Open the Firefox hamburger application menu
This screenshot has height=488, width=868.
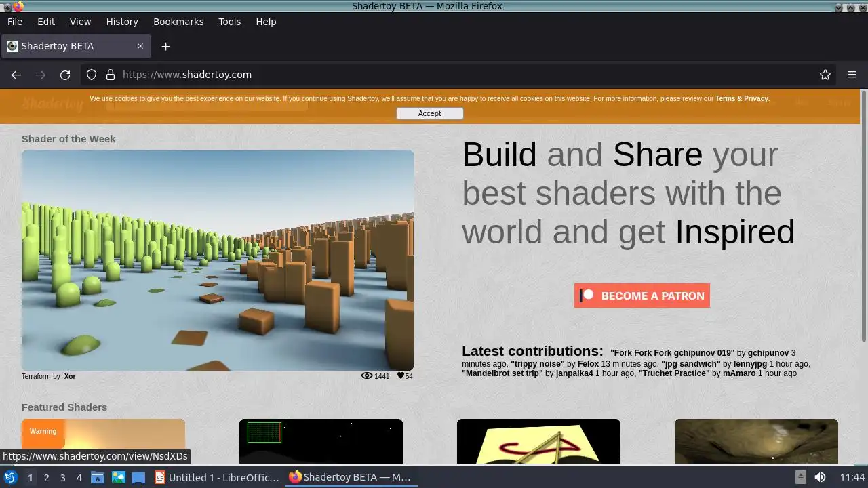coord(852,75)
